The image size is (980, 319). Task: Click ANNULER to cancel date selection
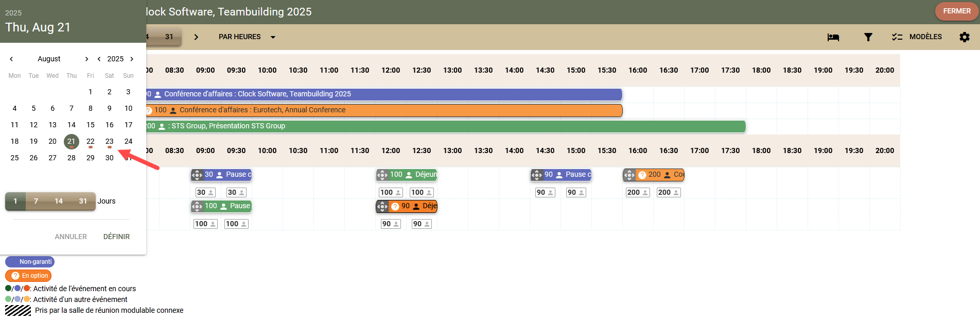coord(71,237)
